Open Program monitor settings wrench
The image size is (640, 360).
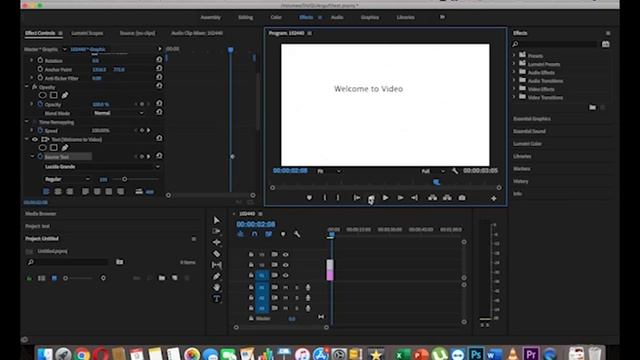455,171
